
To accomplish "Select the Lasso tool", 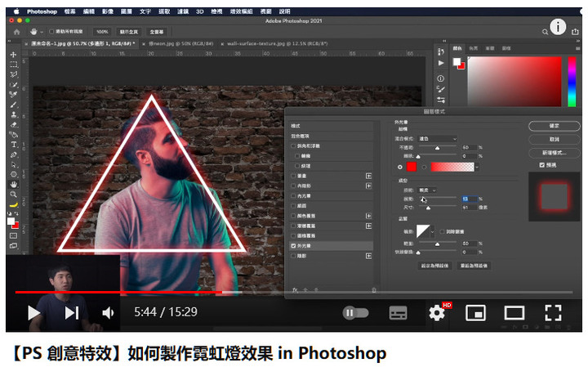I will 14,74.
